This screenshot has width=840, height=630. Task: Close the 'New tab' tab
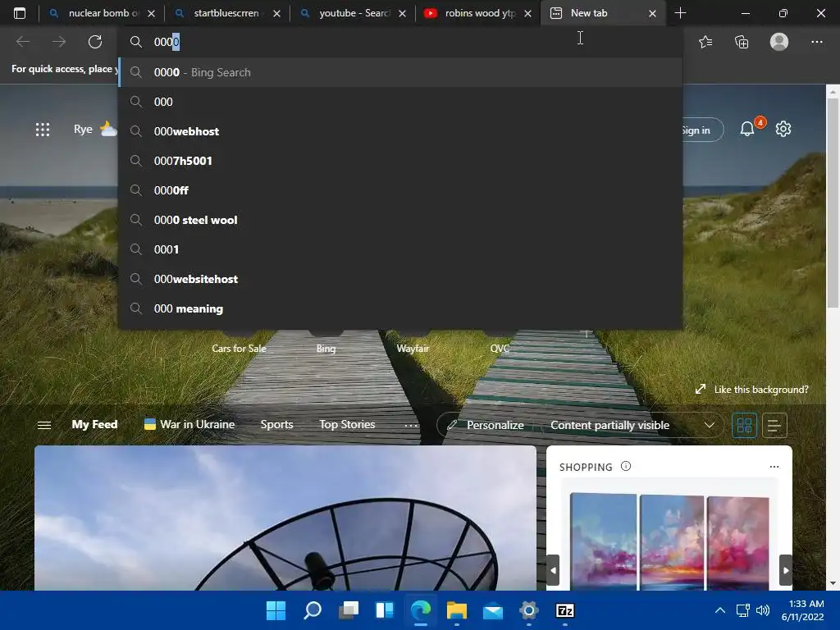pyautogui.click(x=652, y=13)
